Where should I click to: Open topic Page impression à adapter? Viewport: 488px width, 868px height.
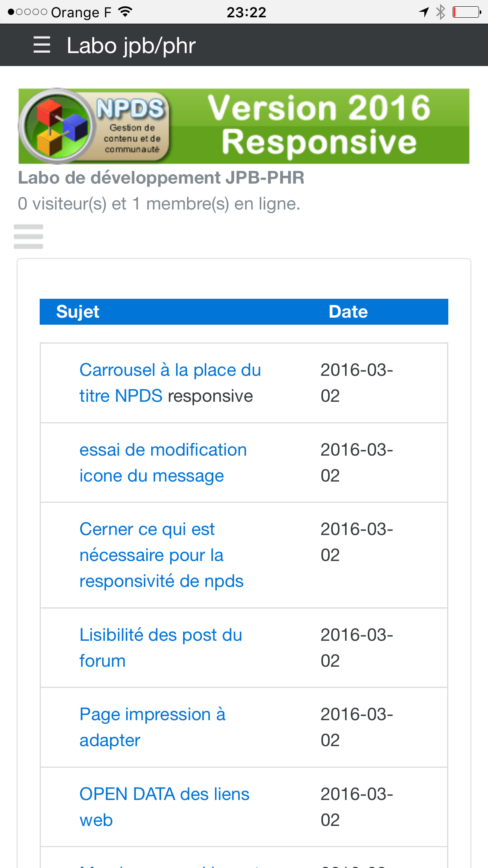152,727
